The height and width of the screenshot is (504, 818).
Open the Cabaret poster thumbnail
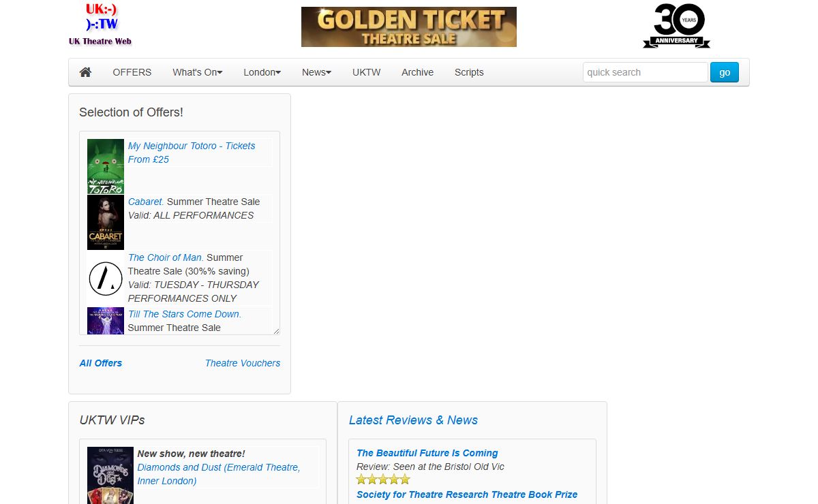106,223
